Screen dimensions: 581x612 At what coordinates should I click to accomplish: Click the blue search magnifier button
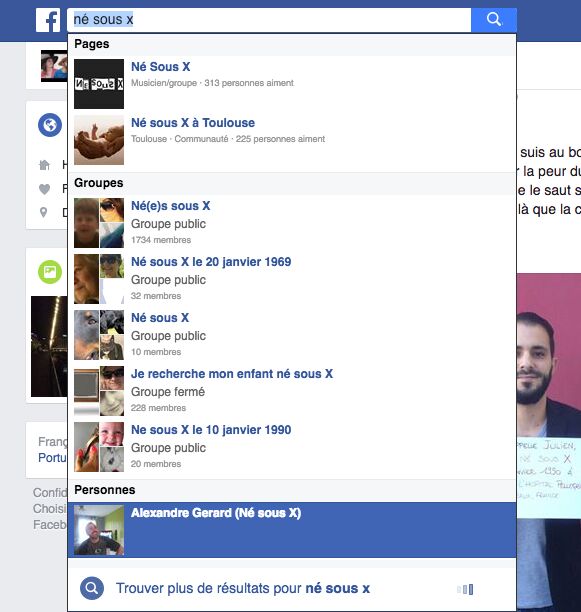click(x=494, y=20)
